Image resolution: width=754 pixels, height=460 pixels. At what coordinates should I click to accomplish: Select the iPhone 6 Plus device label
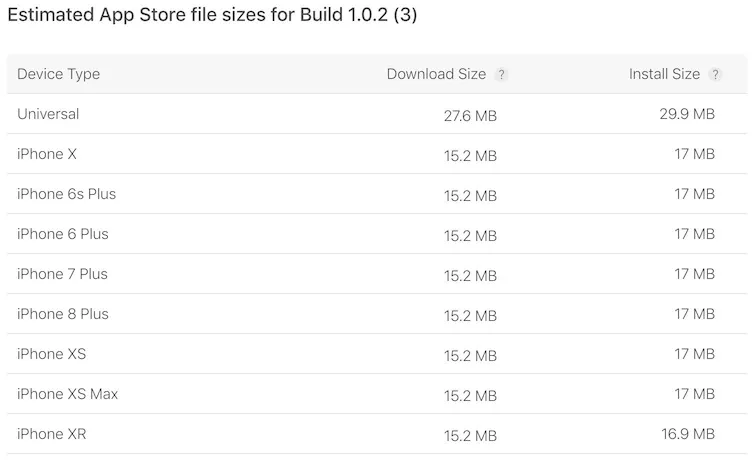(63, 234)
